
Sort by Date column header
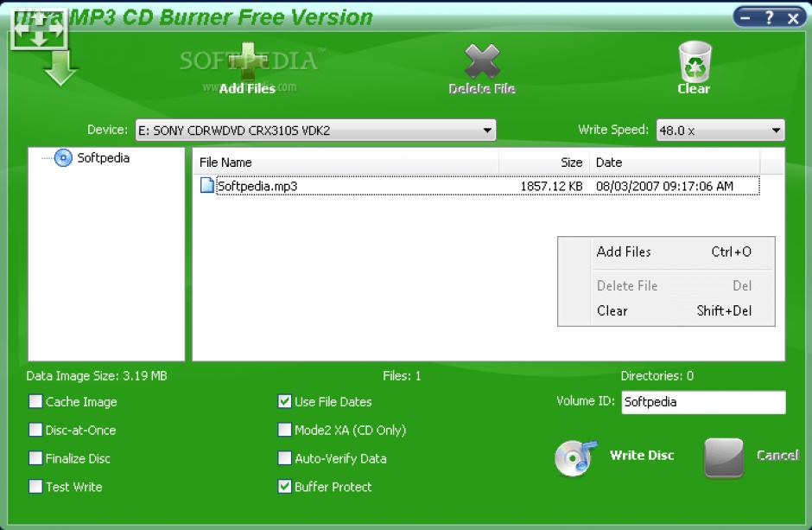[x=675, y=163]
